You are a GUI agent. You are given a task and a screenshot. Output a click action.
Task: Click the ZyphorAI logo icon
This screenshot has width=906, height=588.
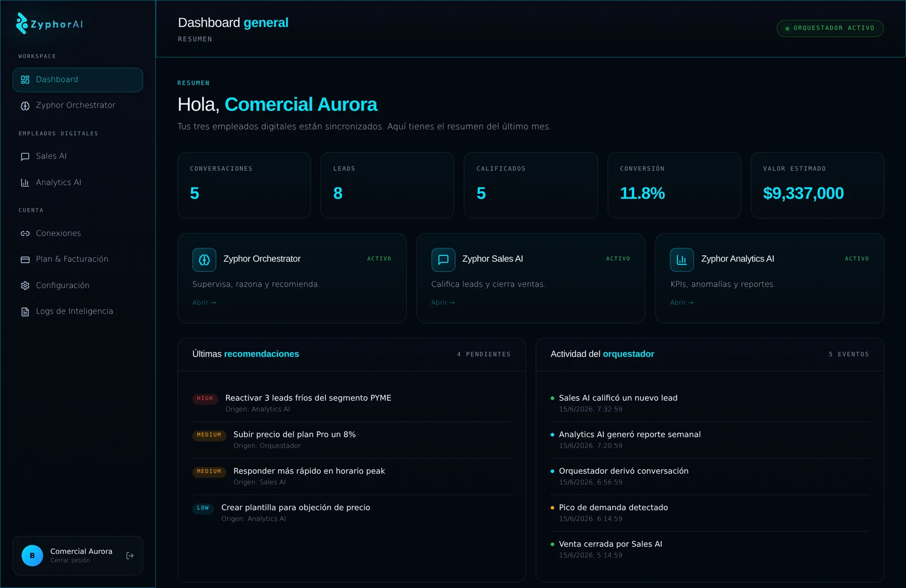(x=22, y=24)
